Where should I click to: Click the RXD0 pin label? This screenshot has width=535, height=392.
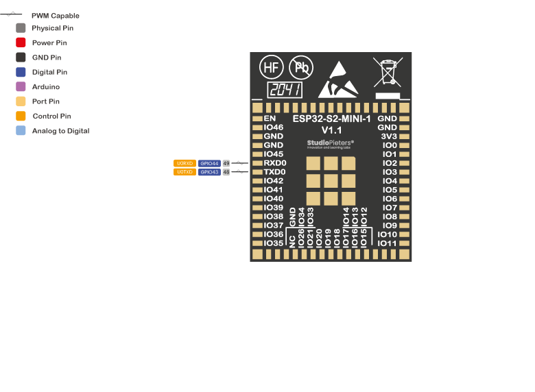(x=274, y=163)
